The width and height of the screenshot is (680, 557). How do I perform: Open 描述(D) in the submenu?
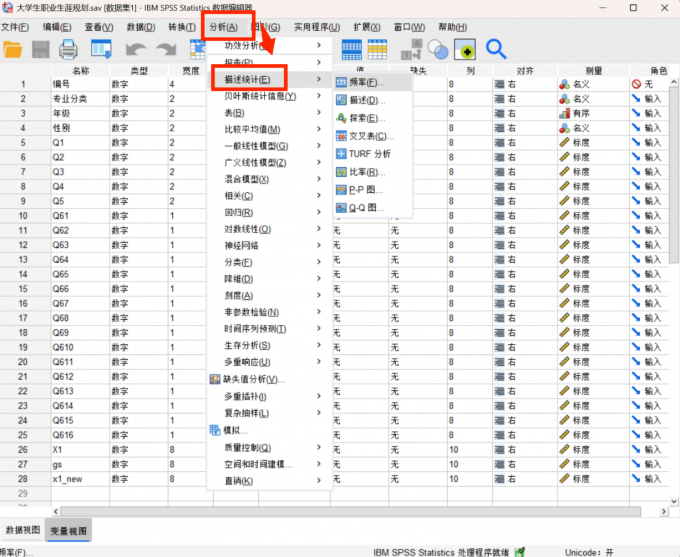click(373, 100)
